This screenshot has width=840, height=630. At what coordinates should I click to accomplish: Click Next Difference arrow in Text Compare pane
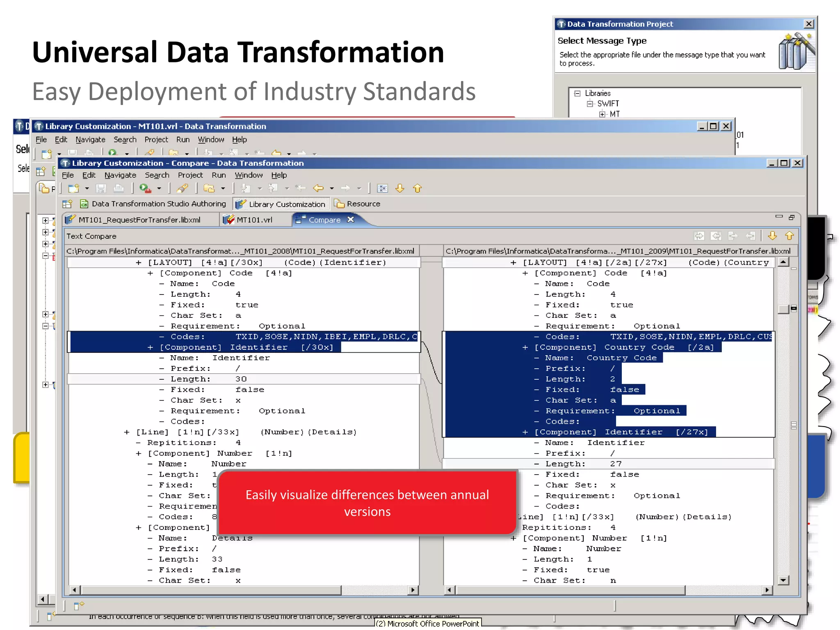(x=773, y=236)
